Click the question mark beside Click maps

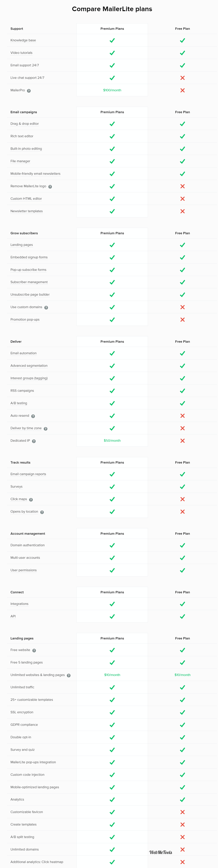(x=31, y=500)
